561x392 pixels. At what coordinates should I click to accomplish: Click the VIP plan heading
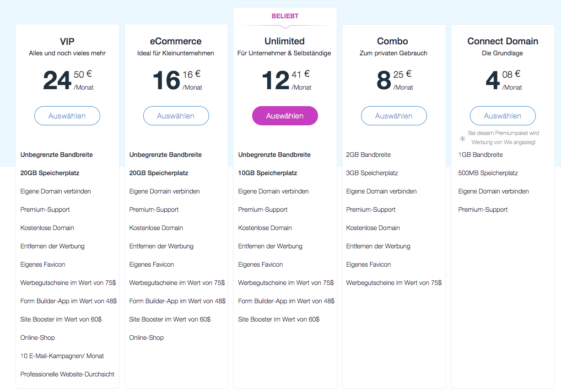point(67,41)
